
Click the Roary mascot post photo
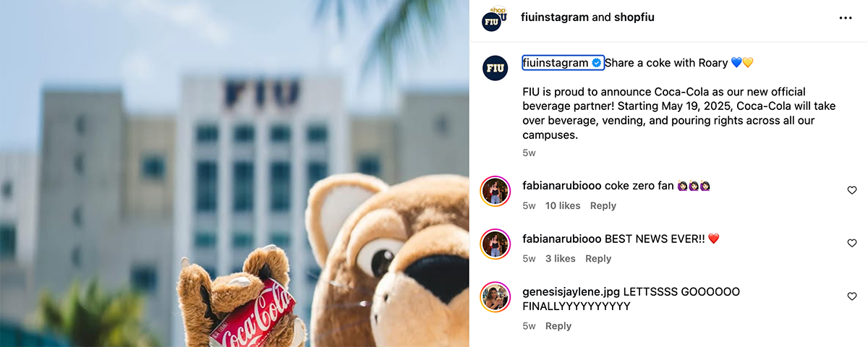tap(234, 173)
